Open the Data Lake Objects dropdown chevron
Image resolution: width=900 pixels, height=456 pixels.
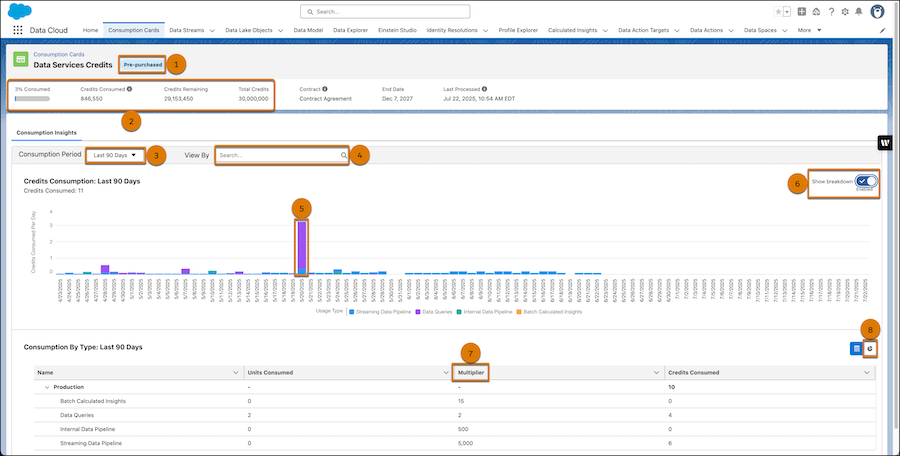[x=281, y=30]
